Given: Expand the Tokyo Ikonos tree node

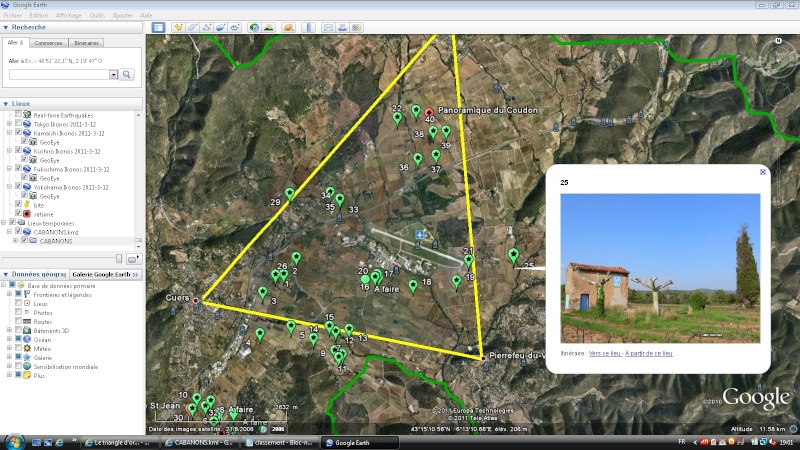Looking at the screenshot, I should click(x=9, y=123).
